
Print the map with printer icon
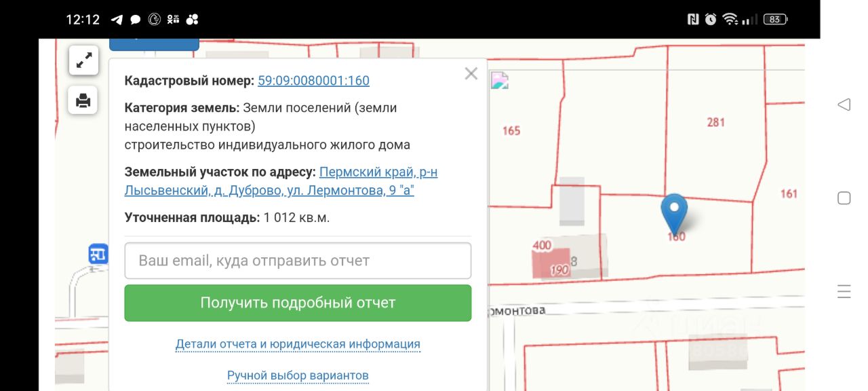coord(83,100)
